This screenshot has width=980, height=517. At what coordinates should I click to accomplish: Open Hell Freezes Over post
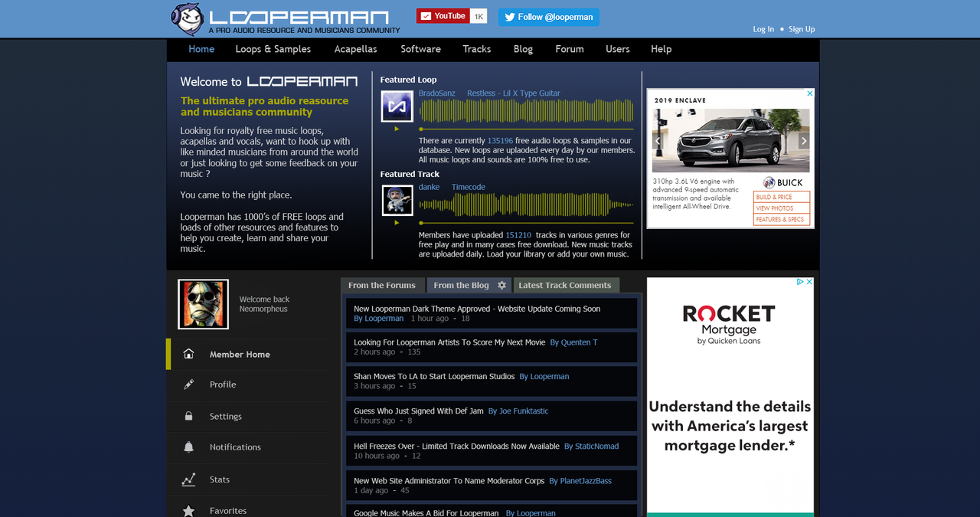456,446
